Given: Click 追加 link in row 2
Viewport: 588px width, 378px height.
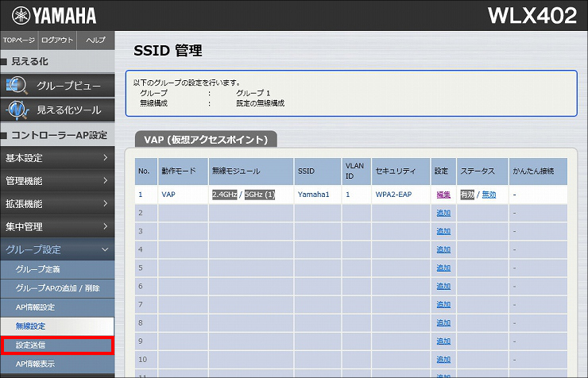Looking at the screenshot, I should tap(443, 213).
